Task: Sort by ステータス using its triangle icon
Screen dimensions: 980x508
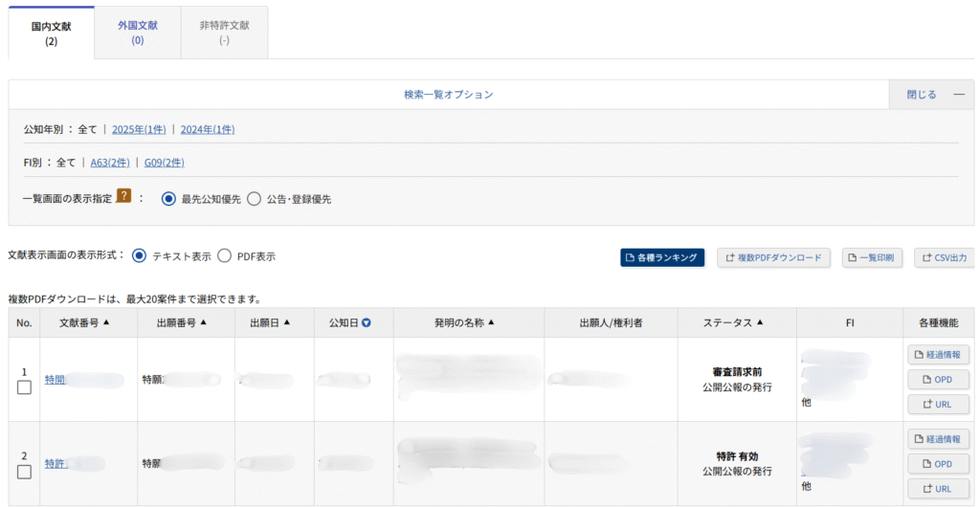Action: [760, 322]
